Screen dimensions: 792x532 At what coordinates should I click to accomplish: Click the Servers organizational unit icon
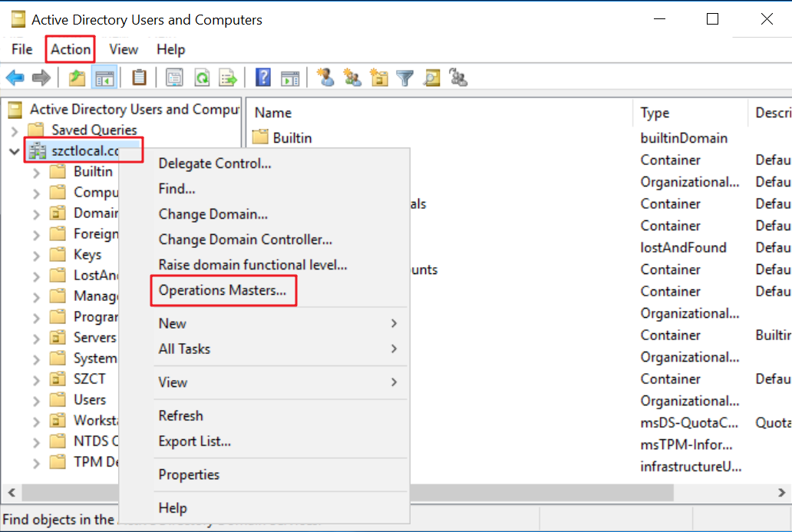tap(58, 337)
